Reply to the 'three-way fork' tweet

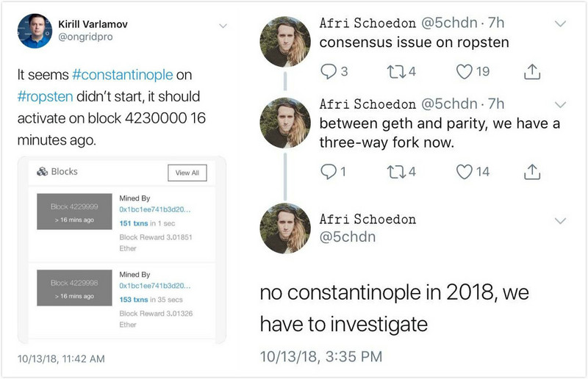click(329, 172)
